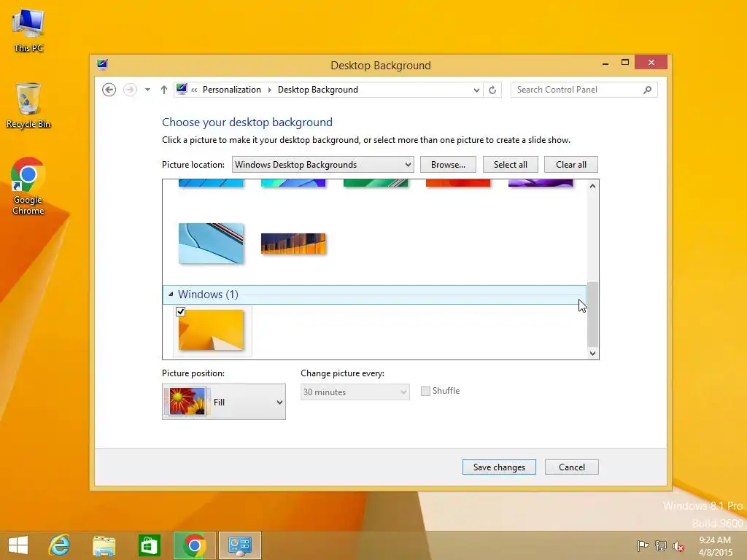Close the Desktop Background window
Viewport: 747px width, 560px height.
[651, 63]
